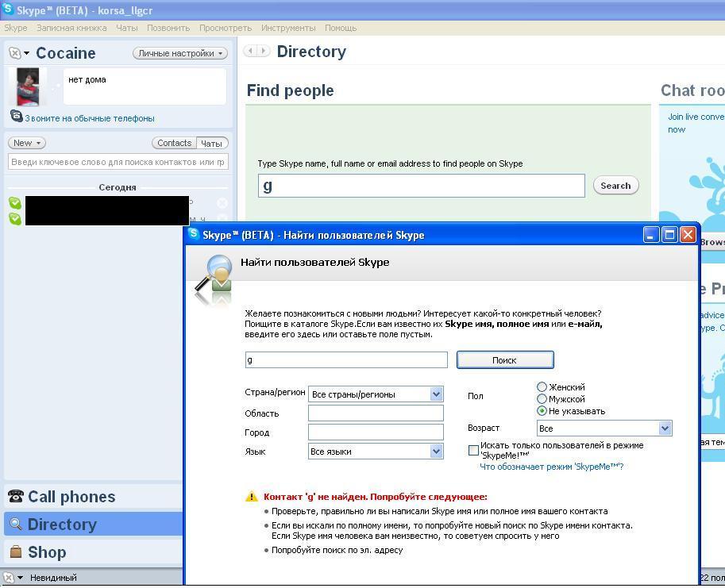Edit the mood text field 'нет дома'

(x=145, y=86)
